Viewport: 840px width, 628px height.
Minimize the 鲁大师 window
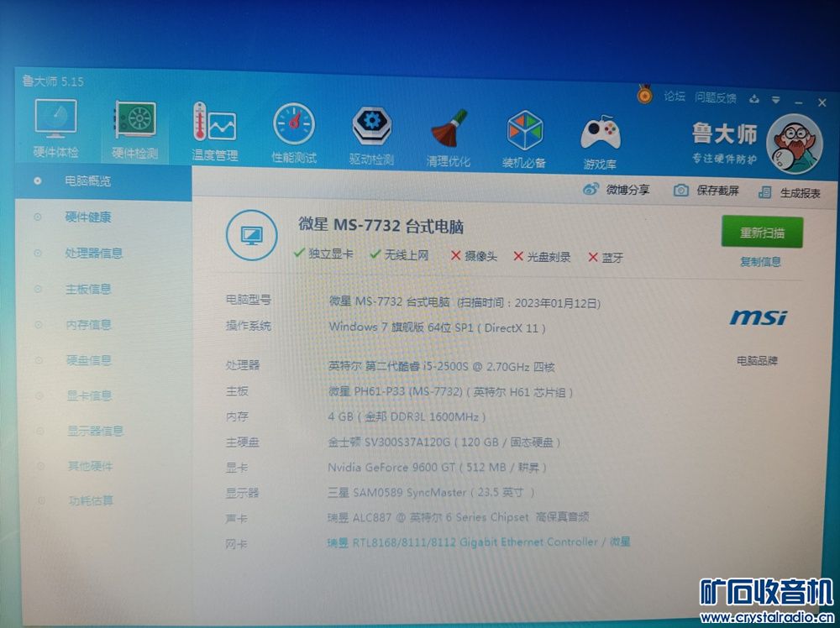pos(798,102)
